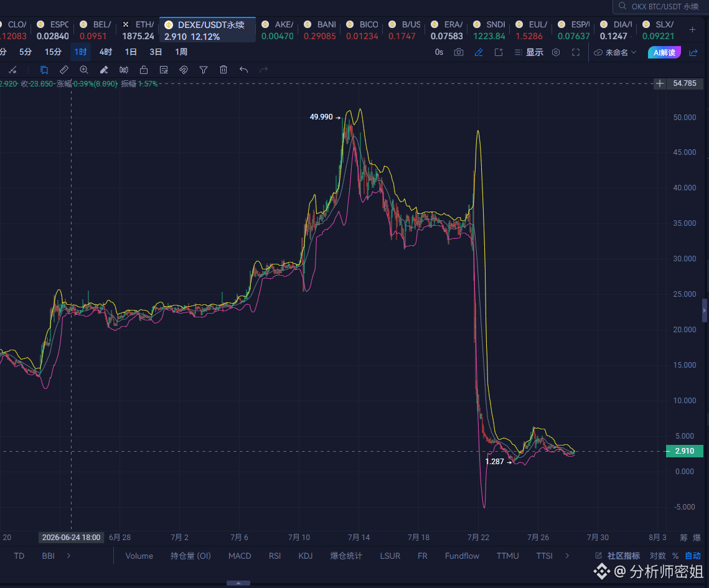Viewport: 709px width, 588px height.
Task: Expand the 未命名 layout dropdown
Action: pos(615,52)
